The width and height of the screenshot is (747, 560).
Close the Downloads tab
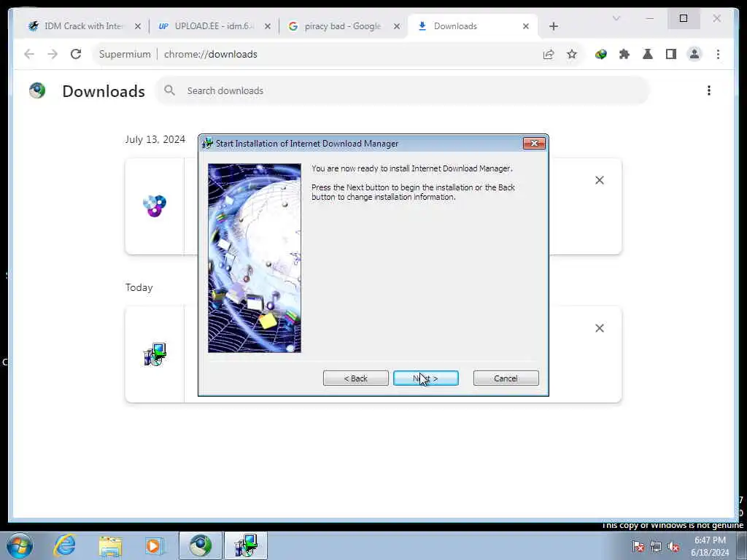pyautogui.click(x=526, y=26)
